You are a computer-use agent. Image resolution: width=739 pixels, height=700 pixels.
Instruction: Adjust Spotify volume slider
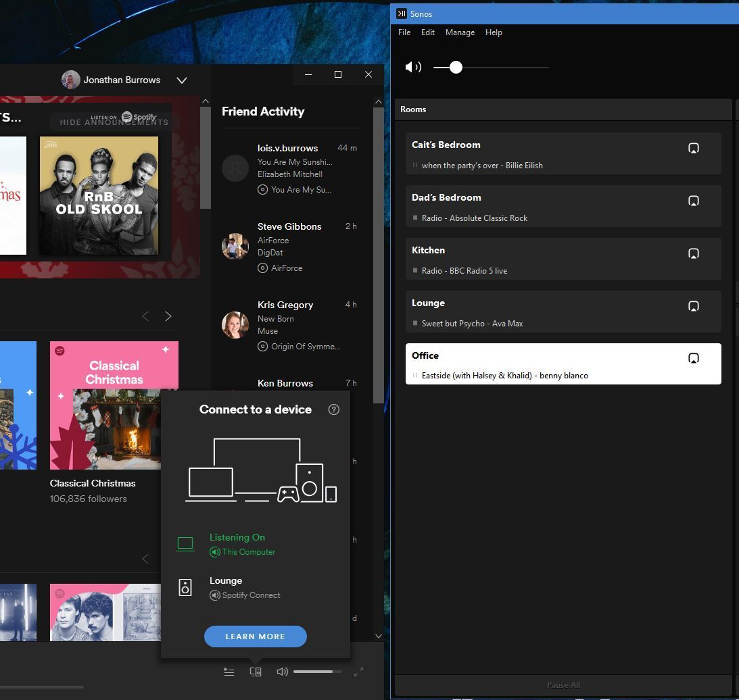pos(318,672)
